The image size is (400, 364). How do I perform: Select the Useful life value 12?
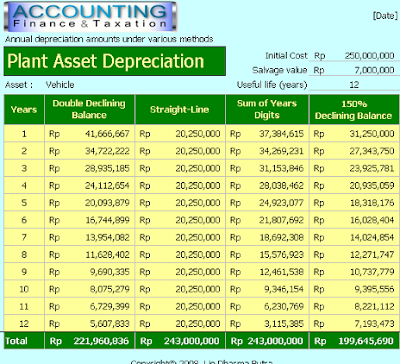pos(354,84)
